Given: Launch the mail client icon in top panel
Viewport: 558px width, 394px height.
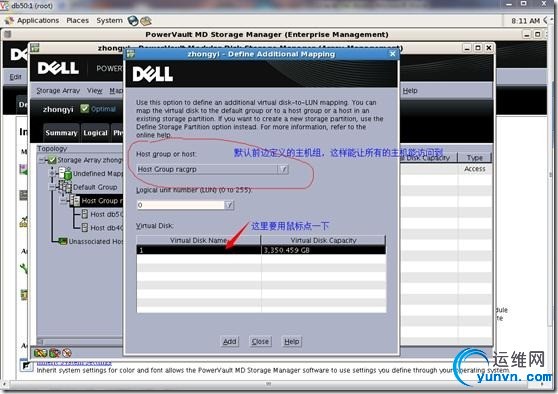Looking at the screenshot, I should click(146, 21).
